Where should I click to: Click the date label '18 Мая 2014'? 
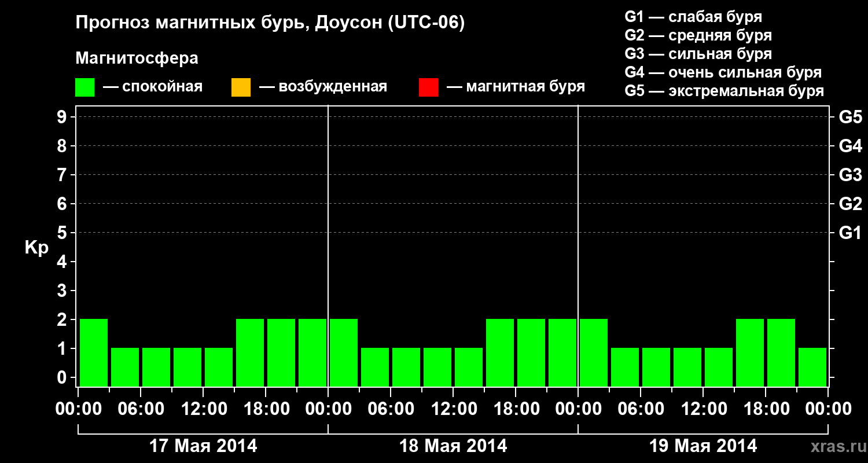tap(453, 446)
